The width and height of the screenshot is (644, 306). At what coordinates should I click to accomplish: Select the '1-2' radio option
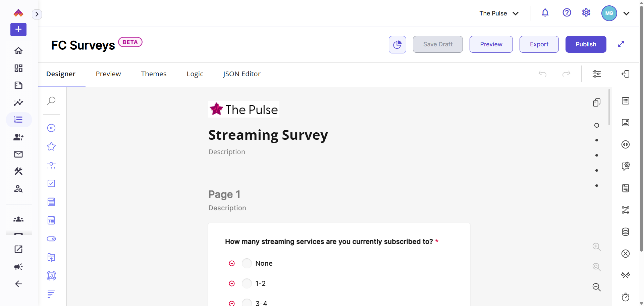(x=247, y=283)
